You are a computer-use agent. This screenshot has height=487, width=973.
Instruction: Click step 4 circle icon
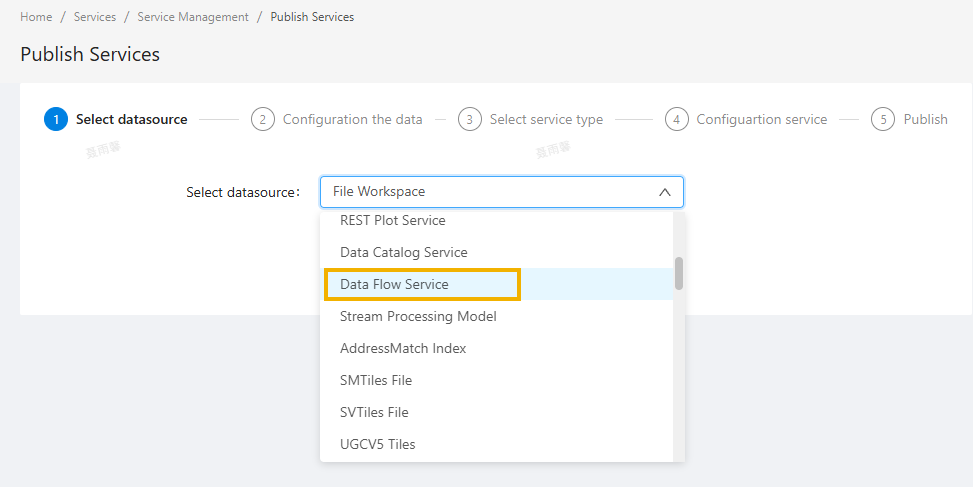click(677, 119)
